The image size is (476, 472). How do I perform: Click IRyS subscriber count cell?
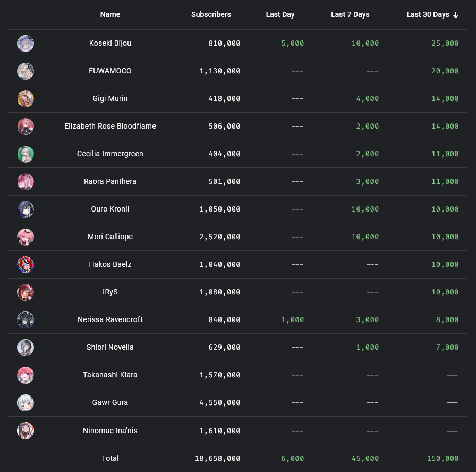point(220,292)
